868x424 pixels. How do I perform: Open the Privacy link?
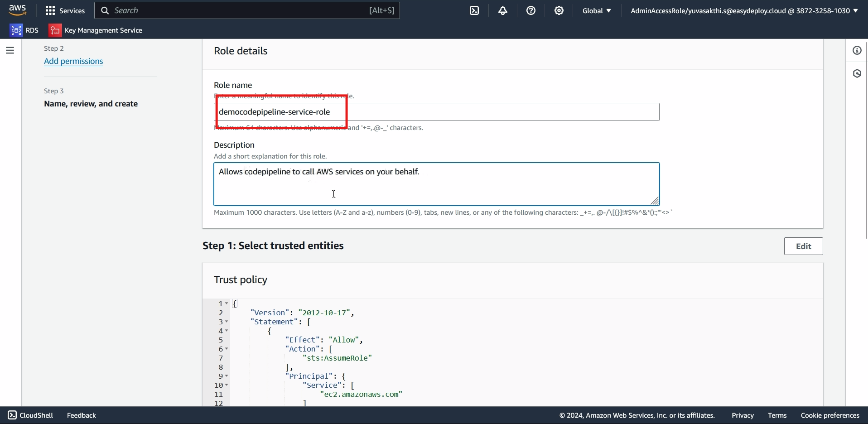(x=743, y=415)
